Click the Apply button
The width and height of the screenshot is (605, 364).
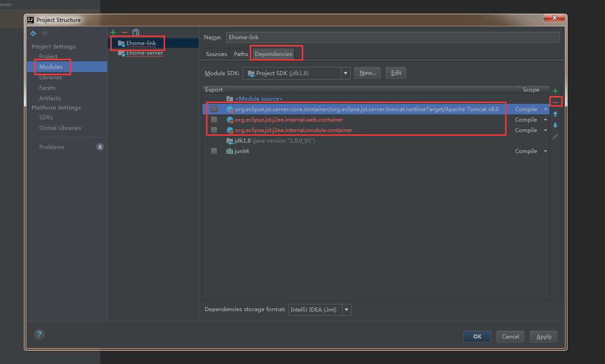[544, 337]
